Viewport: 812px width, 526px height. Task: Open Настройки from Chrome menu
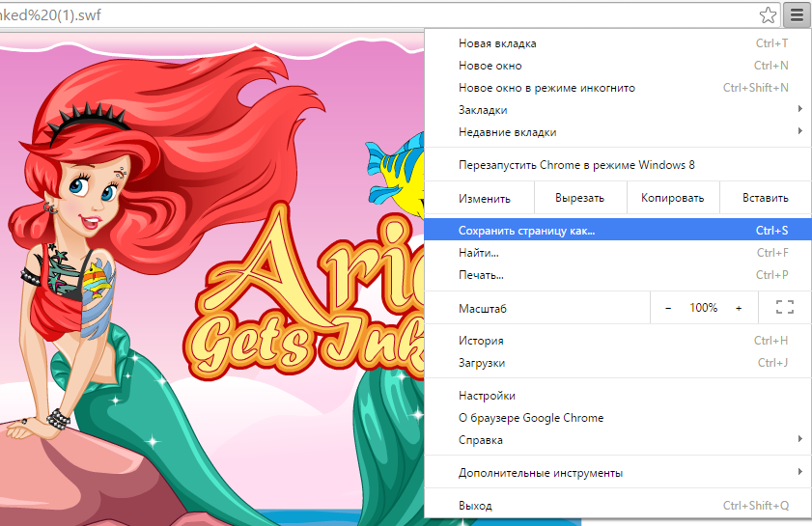(618, 396)
